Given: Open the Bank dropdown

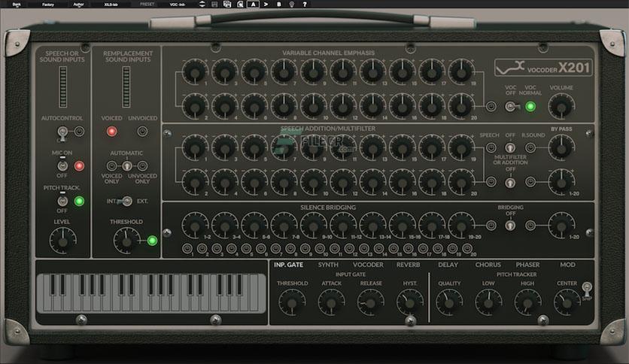Looking at the screenshot, I should click(x=17, y=5).
